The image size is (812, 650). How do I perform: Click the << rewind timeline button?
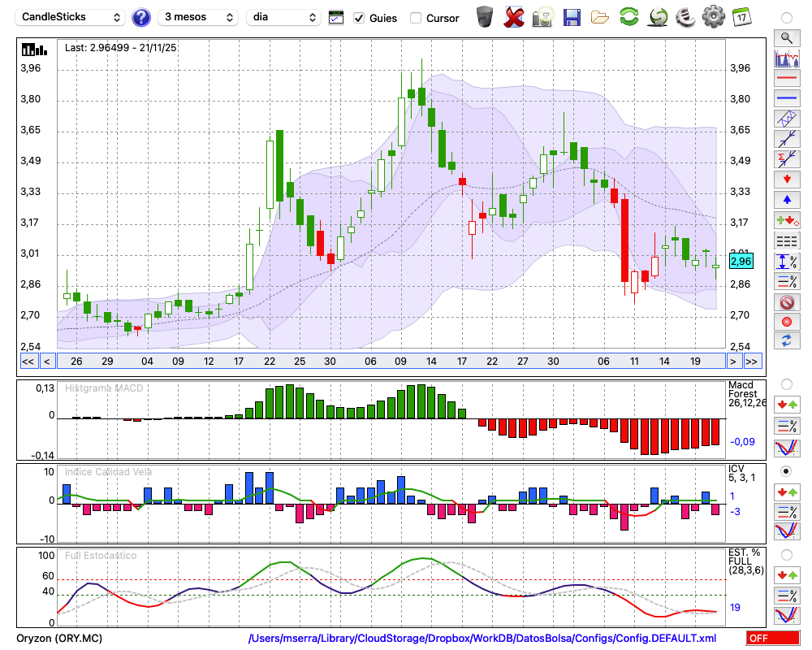(28, 361)
